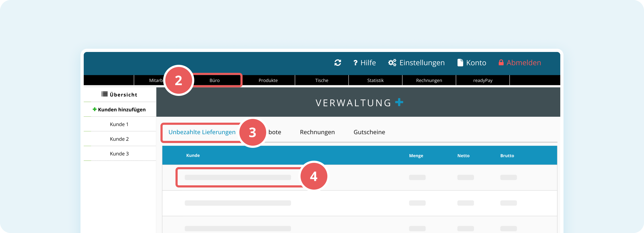The height and width of the screenshot is (233, 644).
Task: Select Kunde 3 in the sidebar
Action: tap(119, 154)
